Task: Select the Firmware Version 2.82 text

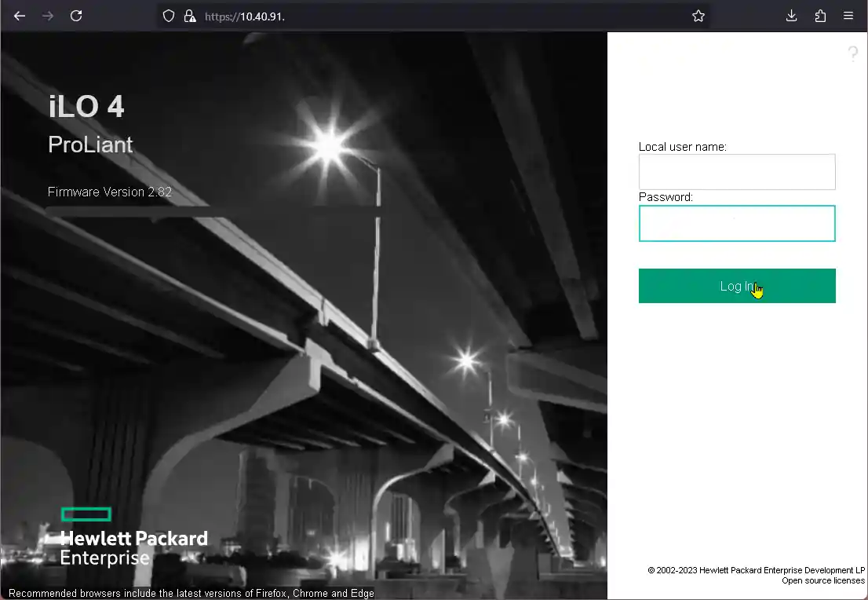Action: click(x=110, y=192)
